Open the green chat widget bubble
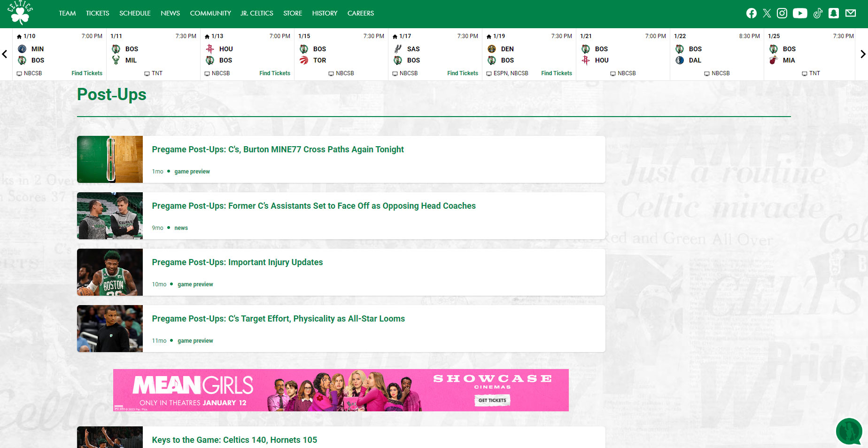Screen dimensions: 868x448 pyautogui.click(x=849, y=431)
